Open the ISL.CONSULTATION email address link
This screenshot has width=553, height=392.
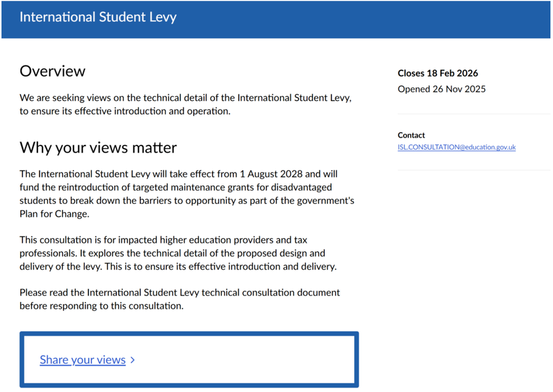(456, 147)
